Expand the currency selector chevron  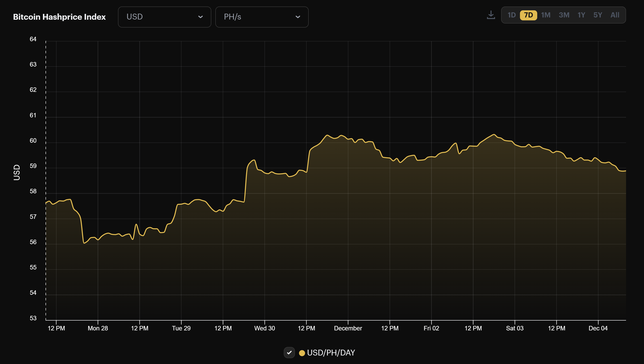click(201, 17)
